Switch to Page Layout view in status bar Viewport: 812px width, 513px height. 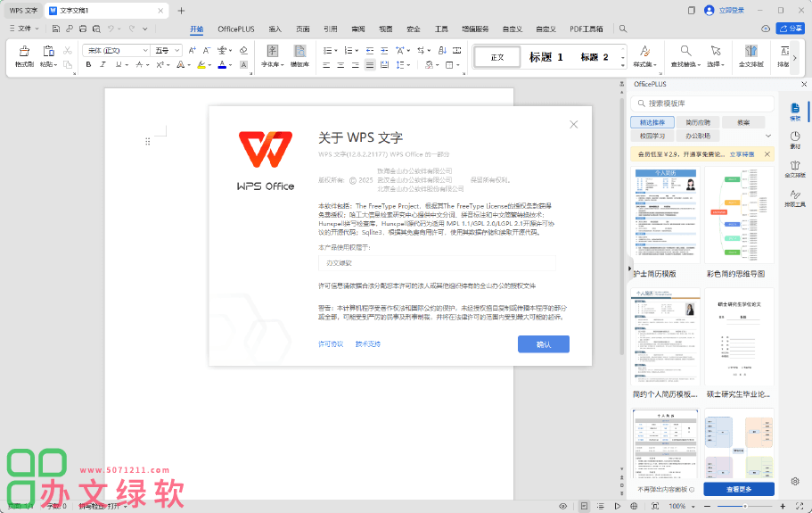584,506
